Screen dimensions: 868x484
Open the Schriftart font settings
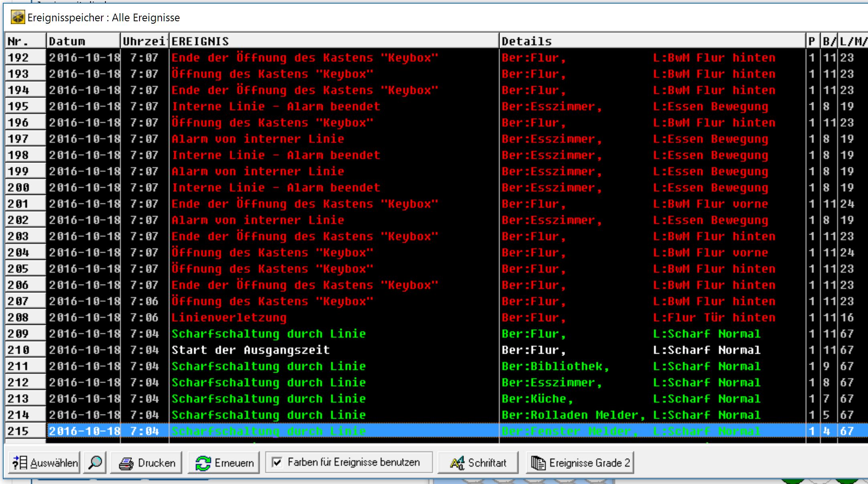478,463
